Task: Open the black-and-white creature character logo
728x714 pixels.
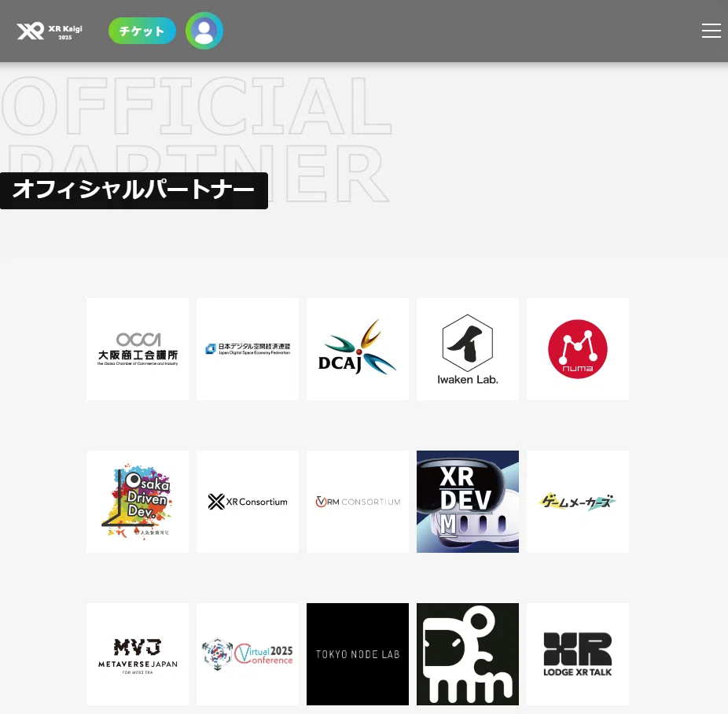Action: click(x=468, y=654)
